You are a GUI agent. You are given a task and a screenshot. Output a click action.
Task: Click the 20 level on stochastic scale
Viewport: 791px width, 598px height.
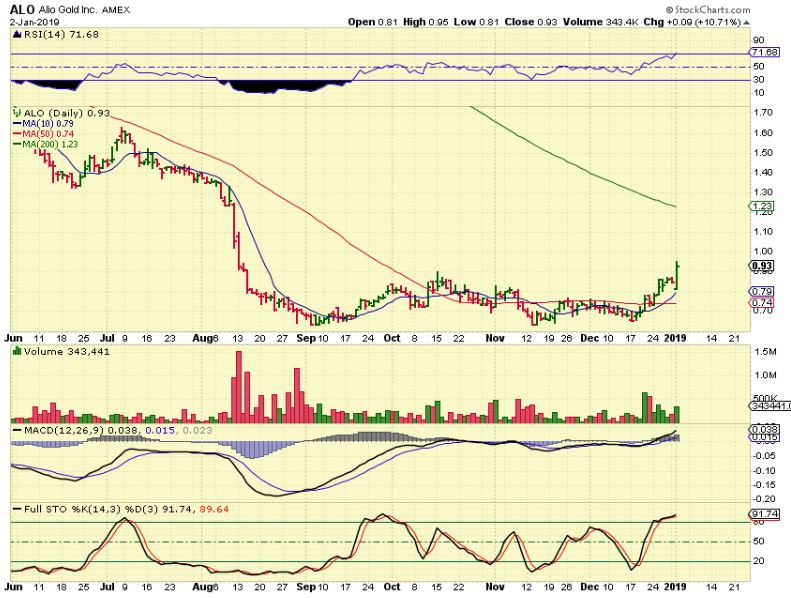point(758,561)
